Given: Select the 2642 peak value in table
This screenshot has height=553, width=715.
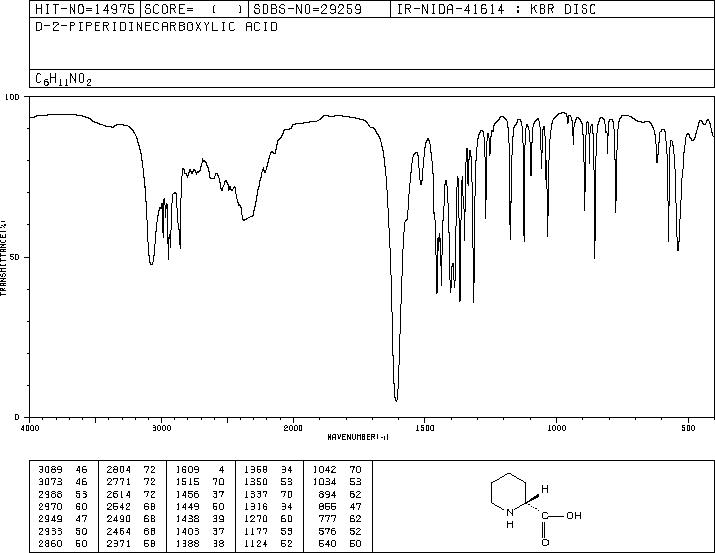Looking at the screenshot, I should pos(119,506).
